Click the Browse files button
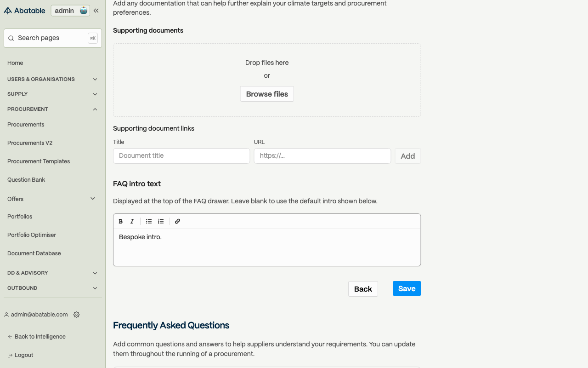This screenshot has width=588, height=368. tap(267, 94)
